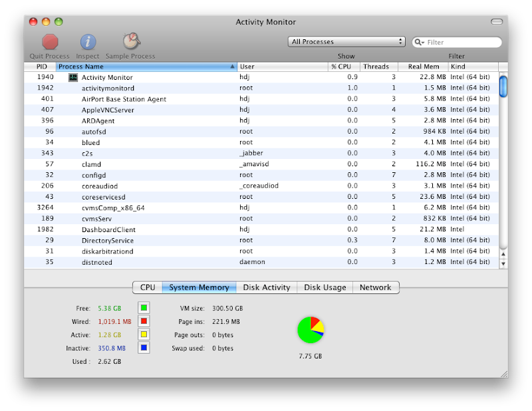Select the DirectoryService process row
Viewport: 532px width, 411px height.
click(261, 240)
